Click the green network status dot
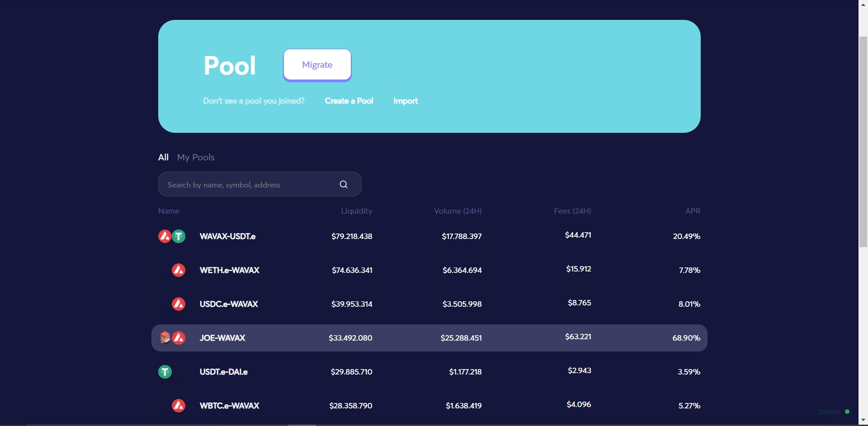This screenshot has height=426, width=868. [847, 412]
